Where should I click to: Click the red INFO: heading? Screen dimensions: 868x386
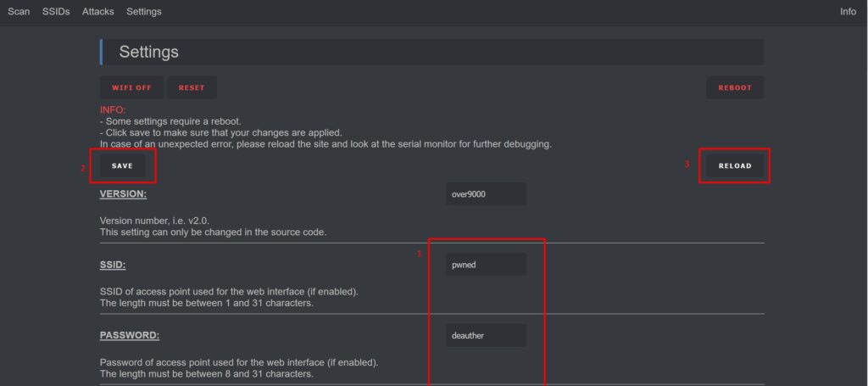(x=113, y=110)
